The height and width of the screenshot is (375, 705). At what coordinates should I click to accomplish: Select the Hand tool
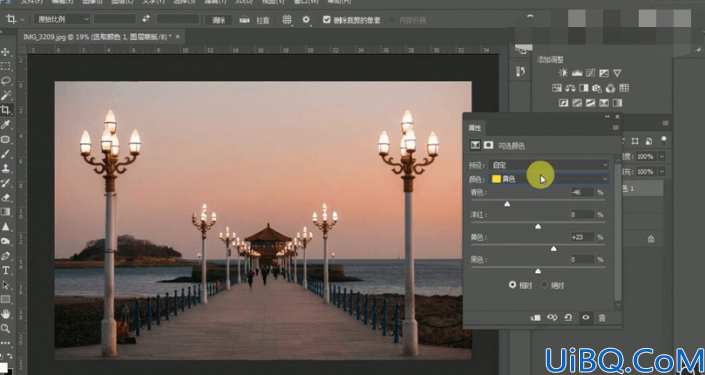(6, 314)
